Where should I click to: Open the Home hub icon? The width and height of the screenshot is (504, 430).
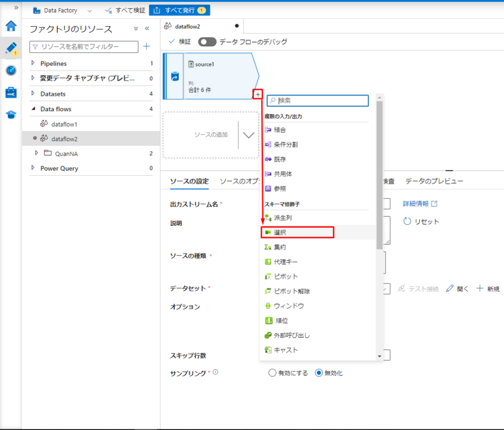tap(11, 26)
